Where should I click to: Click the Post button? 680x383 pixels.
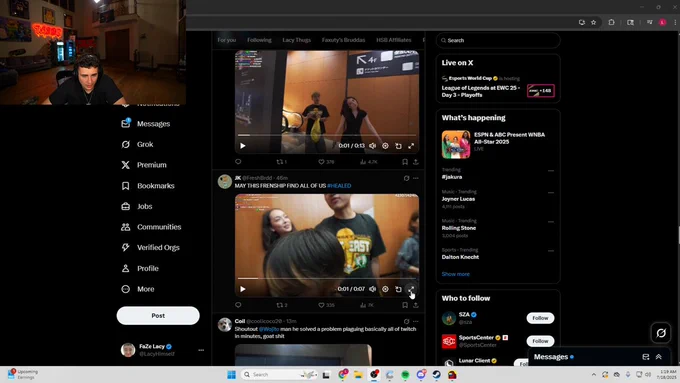pos(158,315)
